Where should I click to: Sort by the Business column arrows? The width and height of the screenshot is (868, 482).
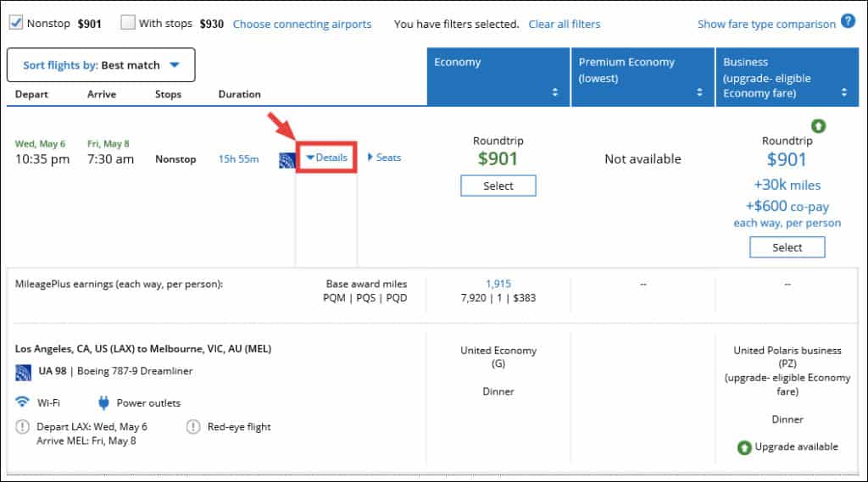(x=843, y=92)
